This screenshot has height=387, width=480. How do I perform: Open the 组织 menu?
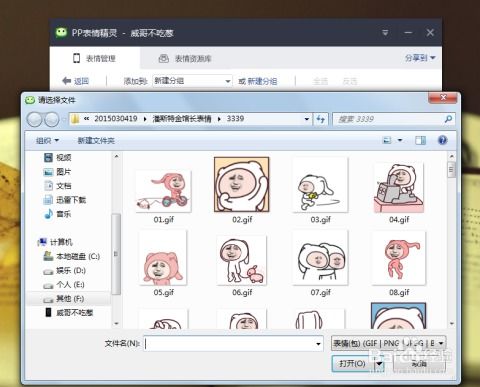coord(47,141)
